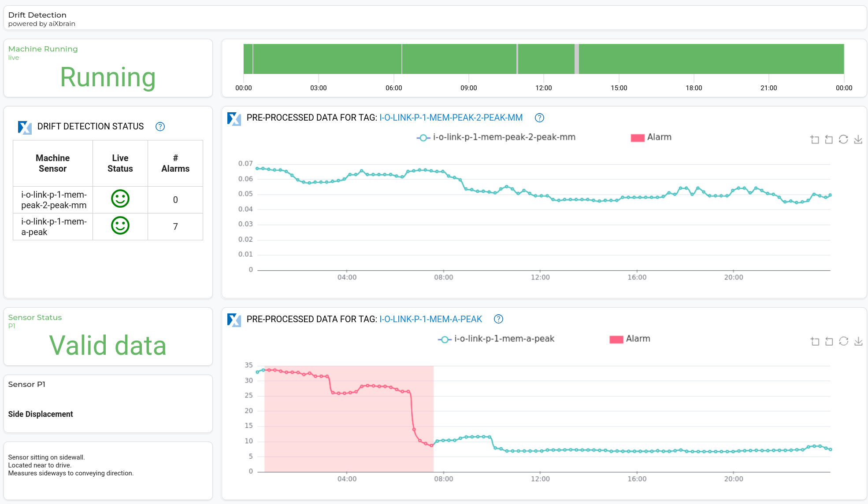Restore the mem-a-peak chart view
Image resolution: width=868 pixels, height=504 pixels.
[843, 341]
